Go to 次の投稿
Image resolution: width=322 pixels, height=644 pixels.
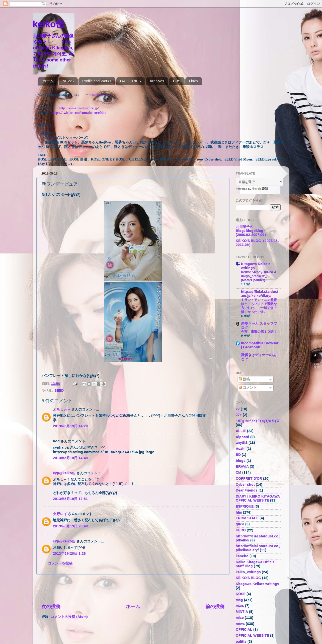(51, 606)
